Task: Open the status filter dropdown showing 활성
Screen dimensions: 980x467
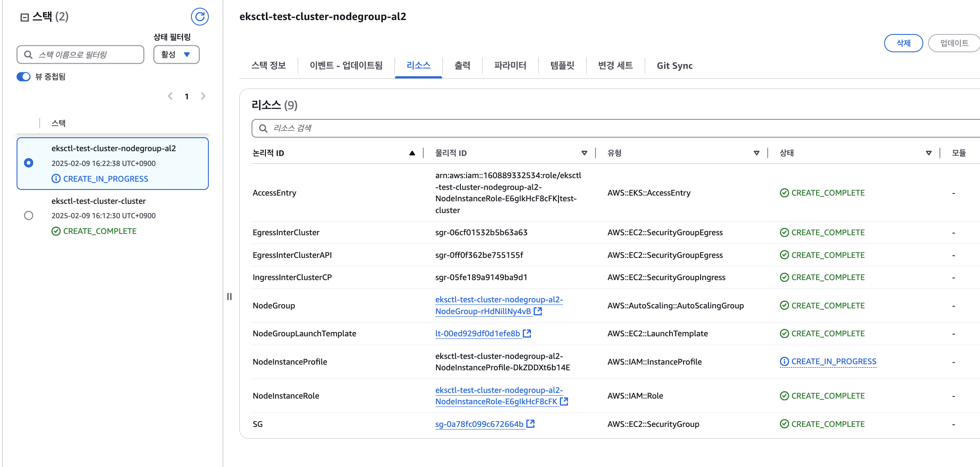Action: coord(176,54)
